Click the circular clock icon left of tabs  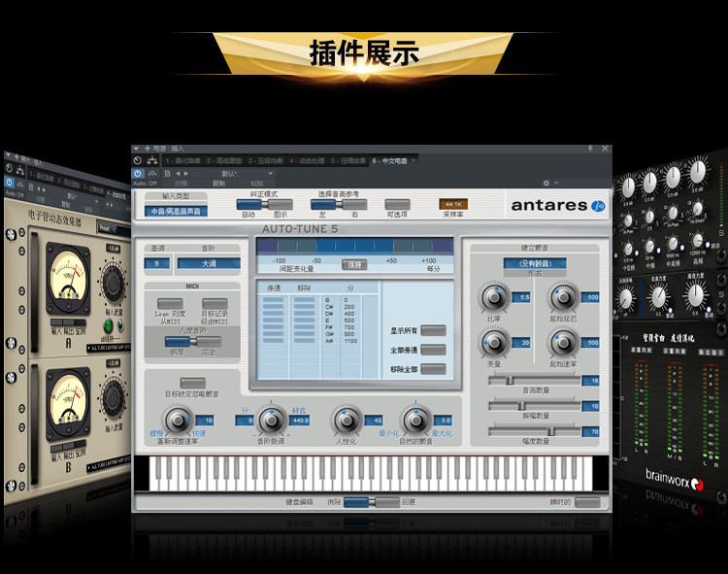pos(138,160)
